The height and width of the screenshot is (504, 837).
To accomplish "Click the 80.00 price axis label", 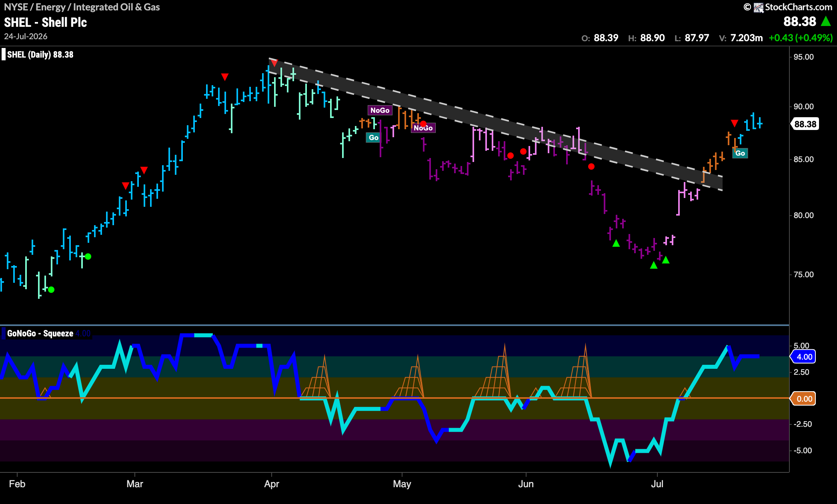I will point(803,215).
